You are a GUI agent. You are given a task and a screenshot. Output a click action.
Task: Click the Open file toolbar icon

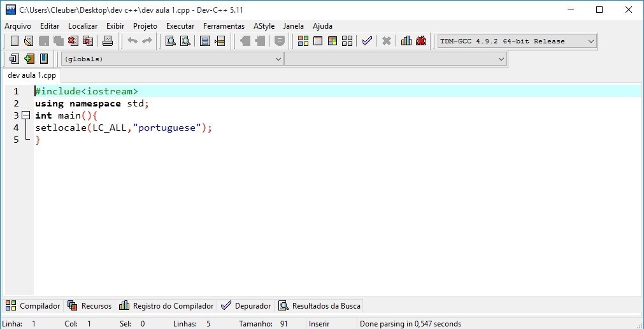pos(29,41)
